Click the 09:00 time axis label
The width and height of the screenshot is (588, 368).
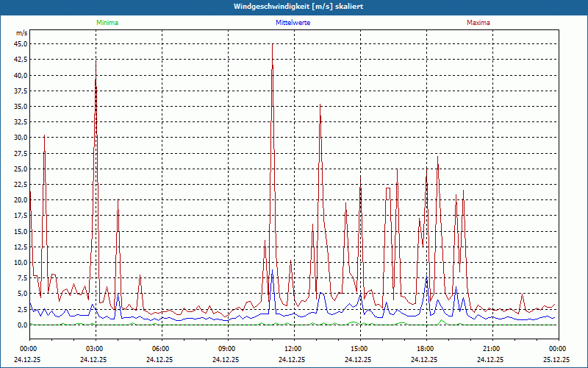[227, 348]
